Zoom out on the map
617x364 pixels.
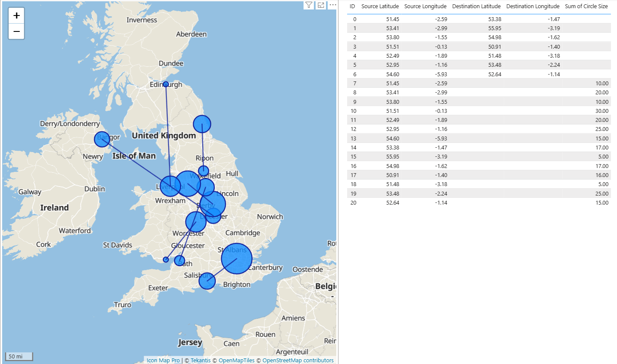(x=16, y=31)
